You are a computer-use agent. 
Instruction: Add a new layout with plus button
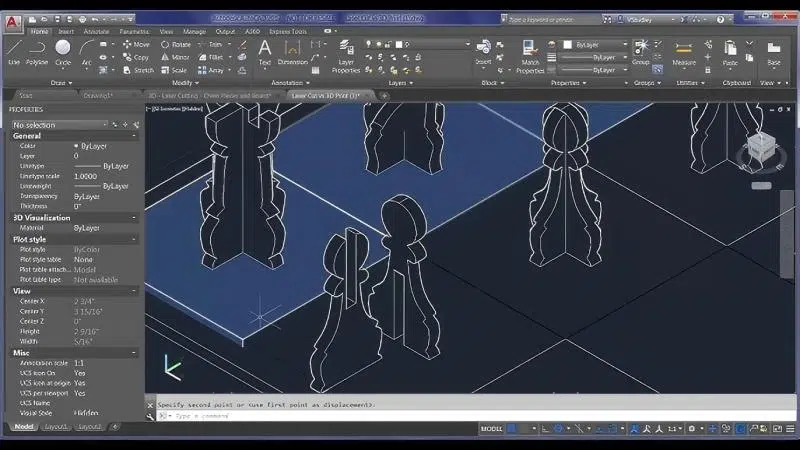[x=115, y=427]
